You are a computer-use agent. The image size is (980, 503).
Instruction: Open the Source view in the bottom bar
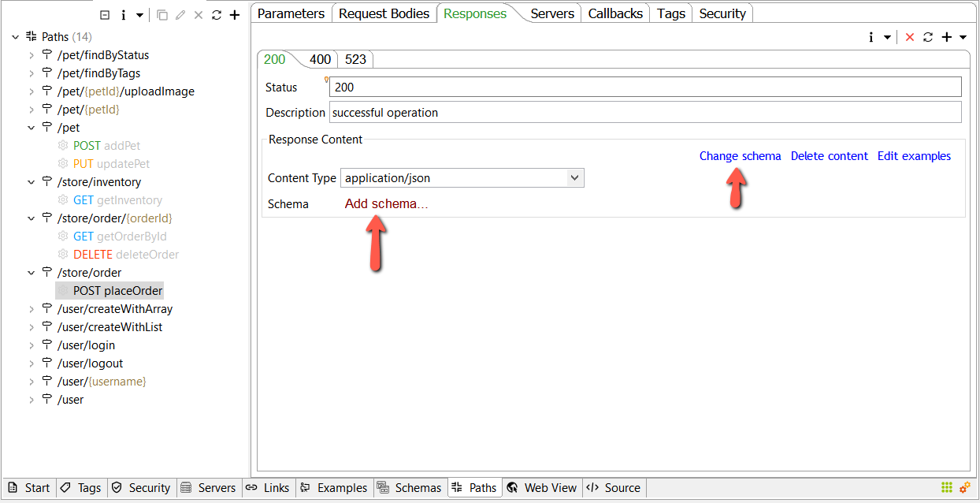(x=614, y=488)
